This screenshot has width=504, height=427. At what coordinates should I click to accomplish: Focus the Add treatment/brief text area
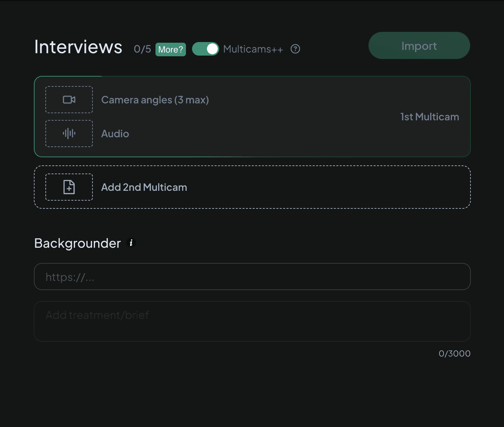252,321
